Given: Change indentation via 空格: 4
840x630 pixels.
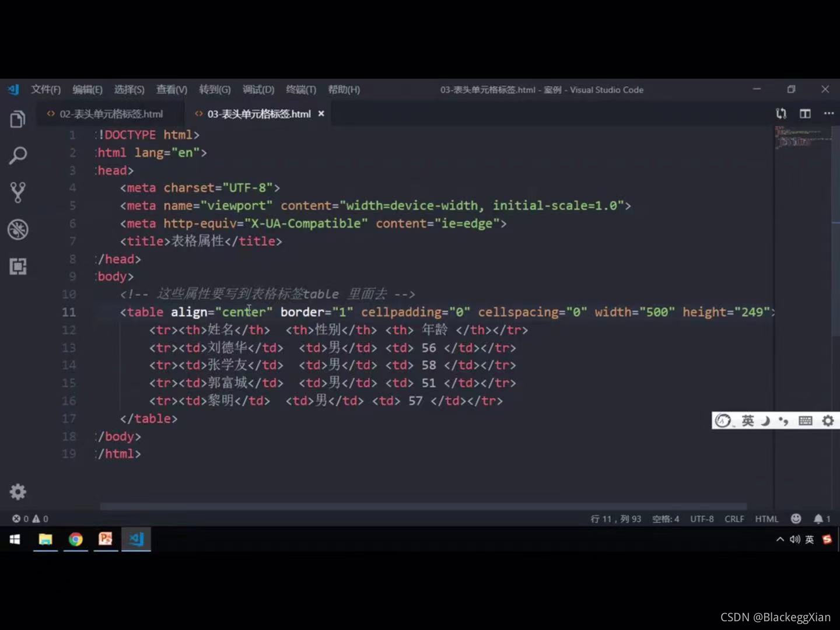Looking at the screenshot, I should coord(666,519).
